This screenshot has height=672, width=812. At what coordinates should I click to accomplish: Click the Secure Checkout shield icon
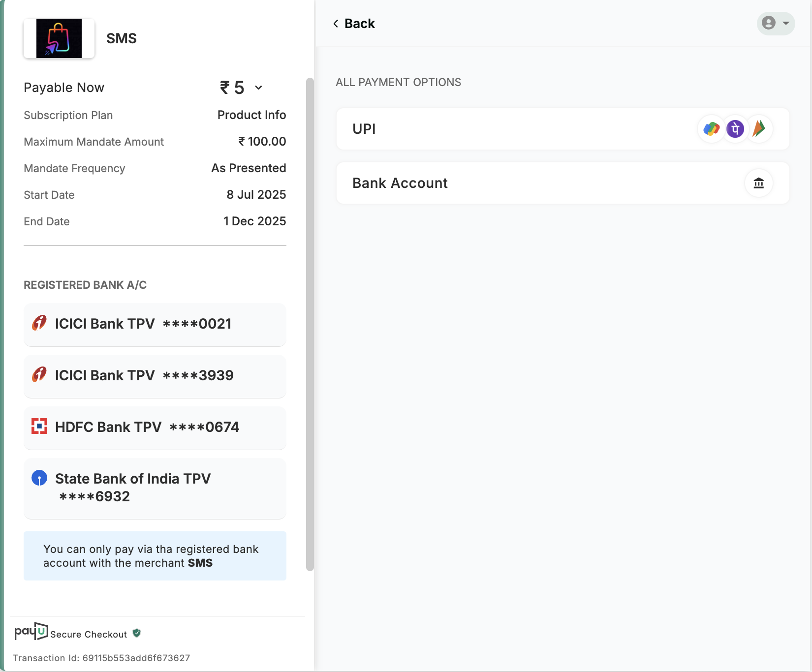(x=137, y=633)
